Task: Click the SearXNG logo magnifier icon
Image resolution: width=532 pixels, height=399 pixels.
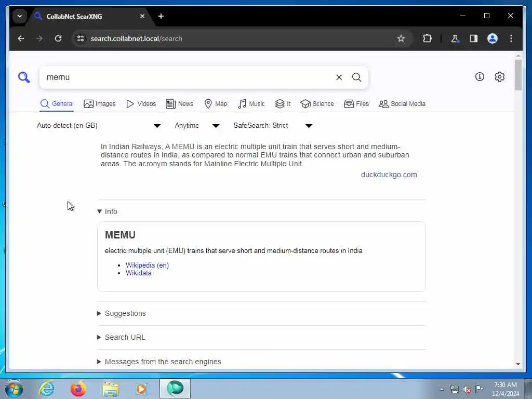Action: click(24, 77)
